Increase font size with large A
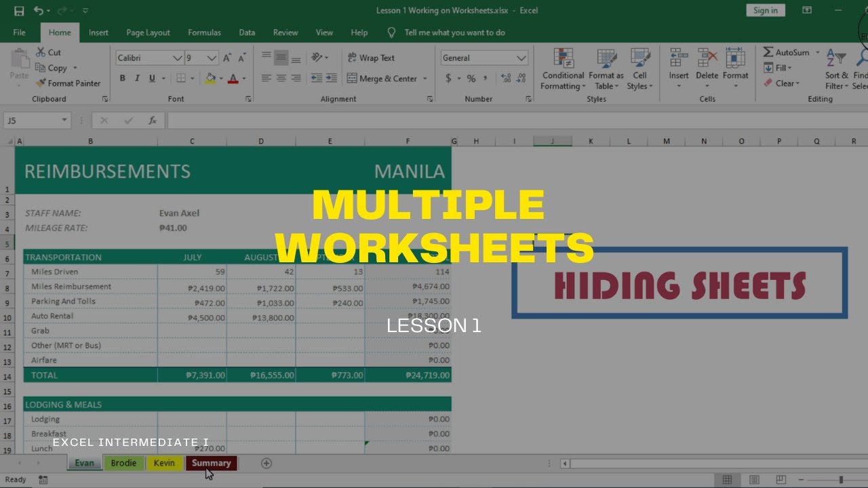The height and width of the screenshot is (488, 868). tap(228, 58)
